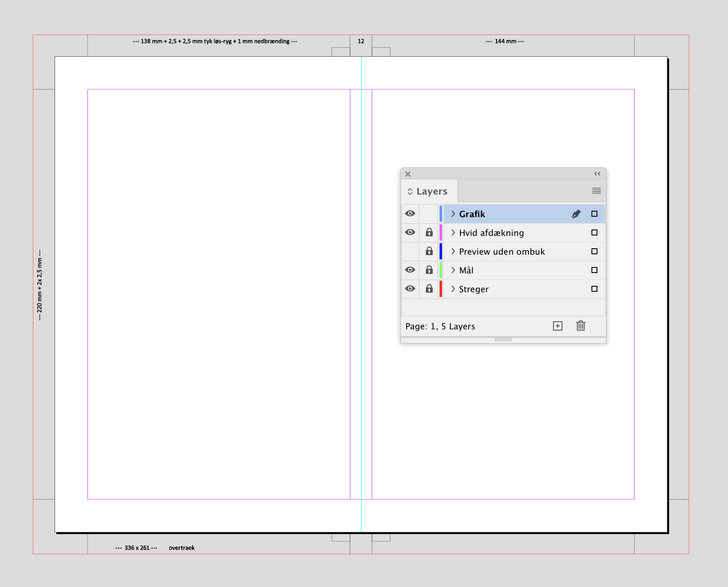
Task: Expand the Preview uden ombuk layer
Action: coord(453,251)
